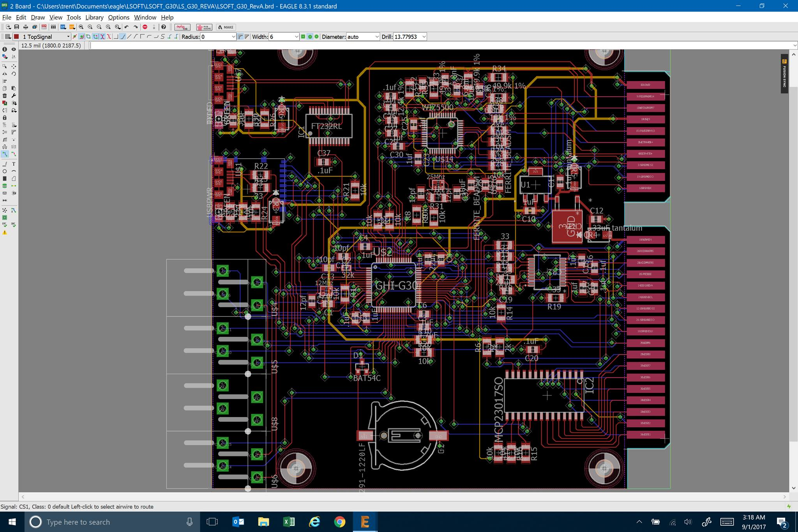Screen dimensions: 798x532
Task: Open the Tools menu
Action: click(x=74, y=18)
